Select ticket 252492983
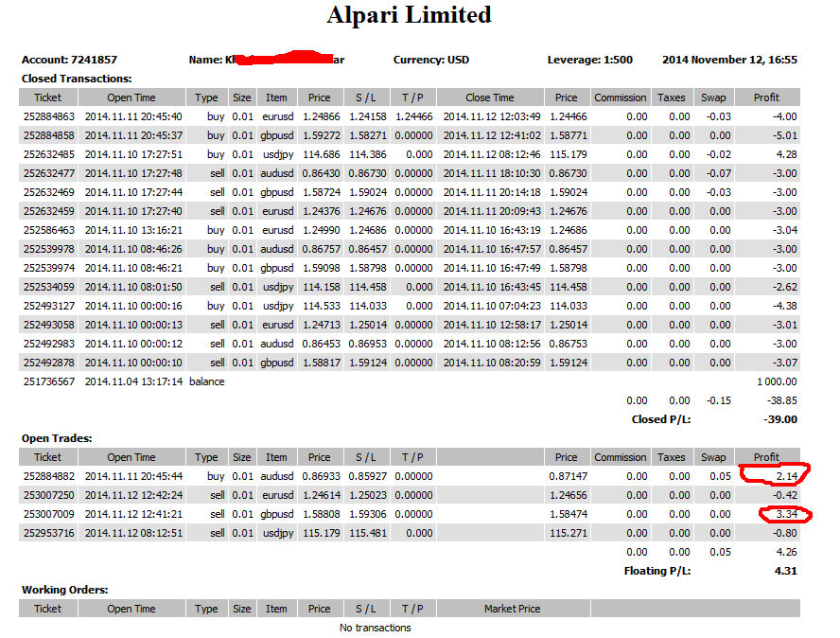 [49, 344]
